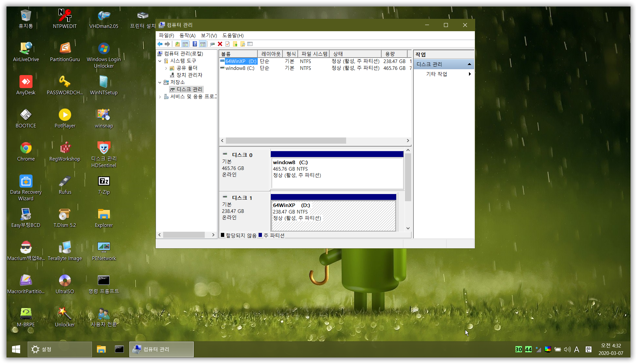Select 장치 관리자 in the tree
637x364 pixels.
(186, 75)
